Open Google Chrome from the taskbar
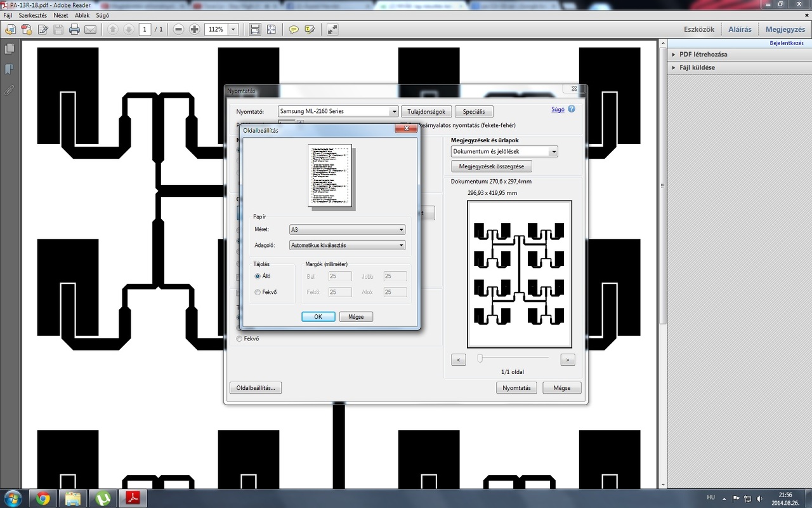Image resolution: width=812 pixels, height=508 pixels. [x=43, y=498]
